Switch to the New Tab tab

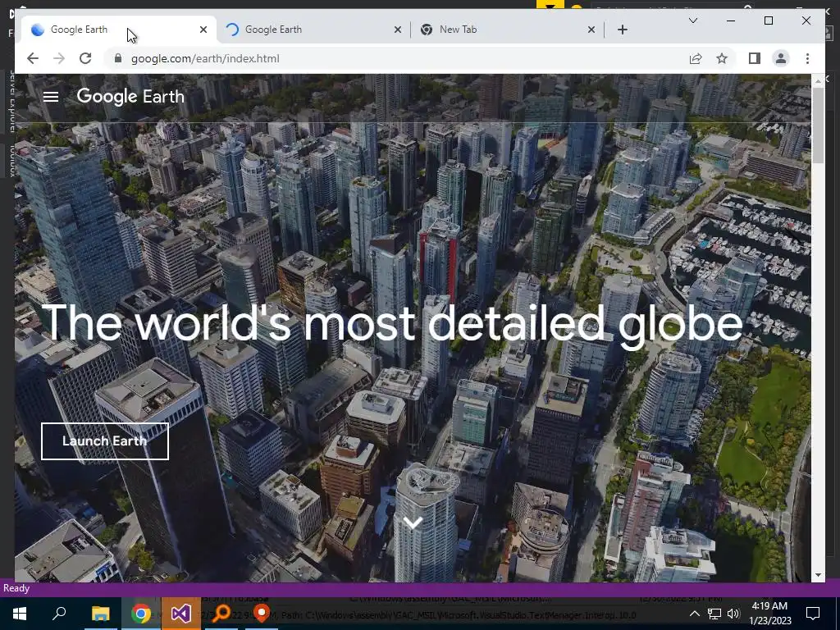click(x=506, y=30)
